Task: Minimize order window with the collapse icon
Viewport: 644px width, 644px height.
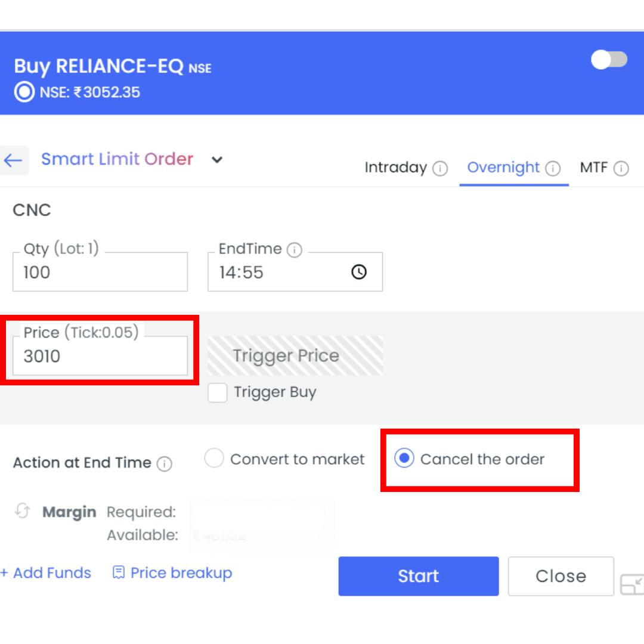Action: (x=631, y=585)
